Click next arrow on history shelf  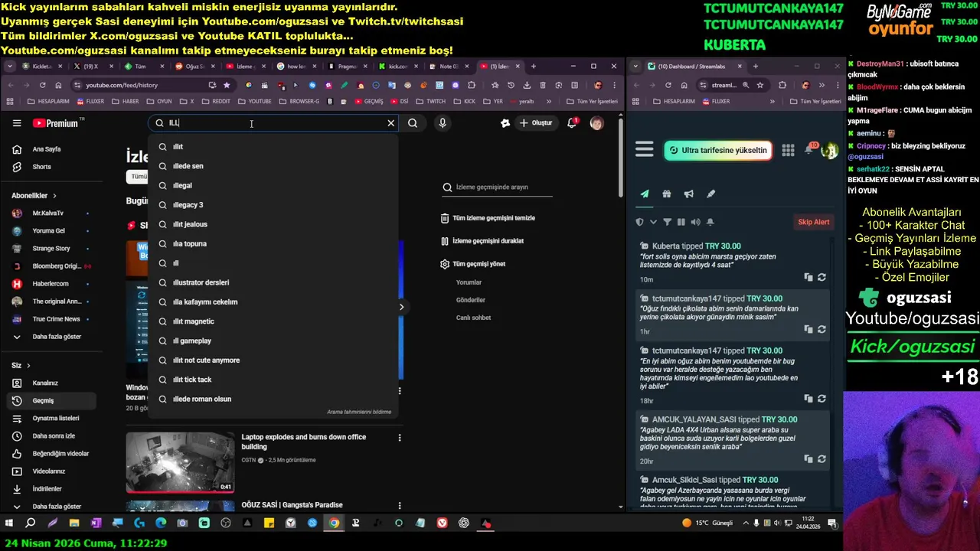(401, 307)
